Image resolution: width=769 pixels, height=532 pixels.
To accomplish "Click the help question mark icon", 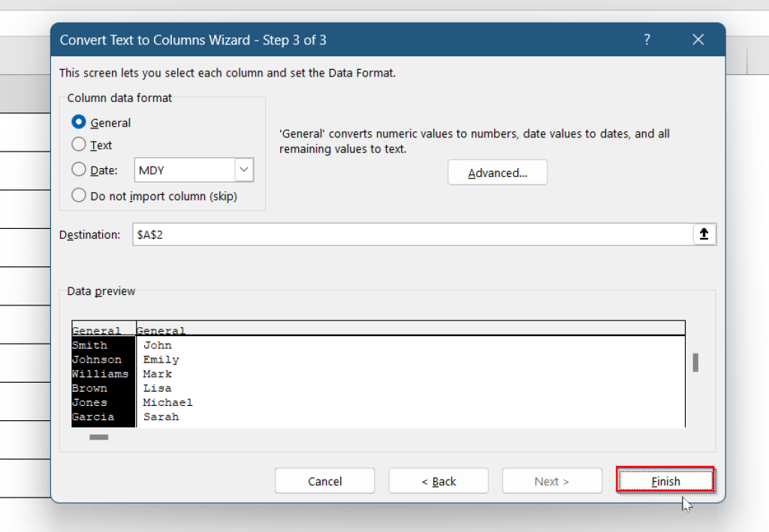I will pos(647,39).
